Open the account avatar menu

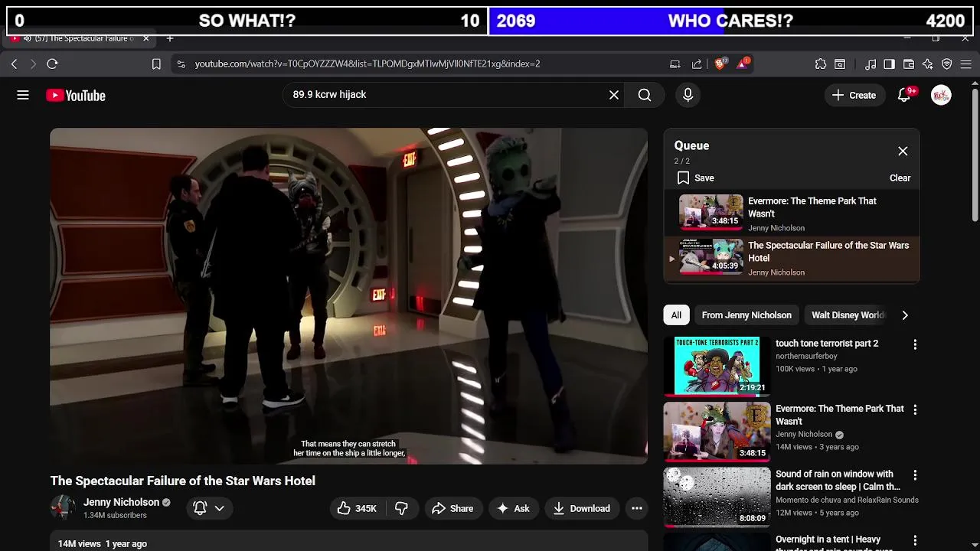[941, 95]
